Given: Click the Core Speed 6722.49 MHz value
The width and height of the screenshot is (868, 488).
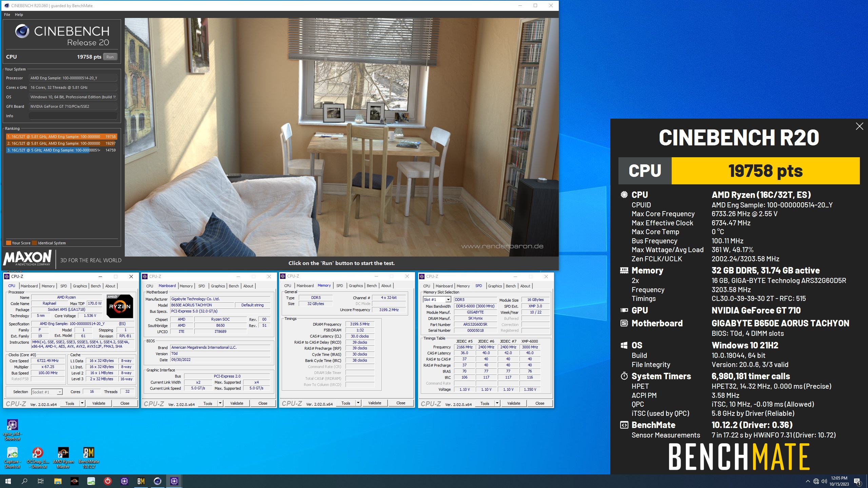Looking at the screenshot, I should click(48, 361).
